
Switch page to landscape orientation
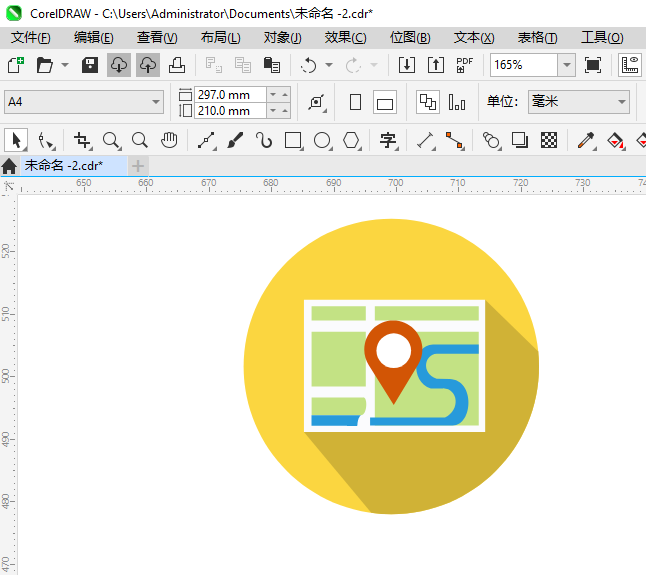[x=385, y=102]
